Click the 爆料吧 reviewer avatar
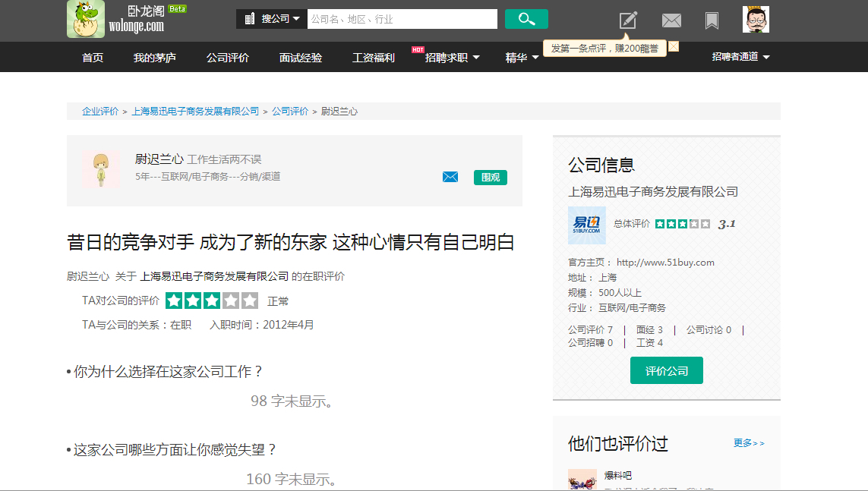The image size is (868, 491). [x=582, y=479]
